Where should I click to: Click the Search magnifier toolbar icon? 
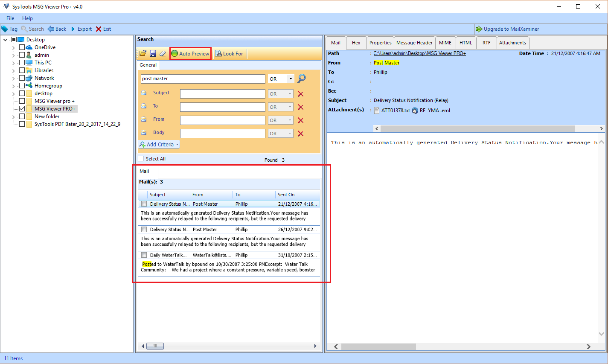tap(24, 29)
